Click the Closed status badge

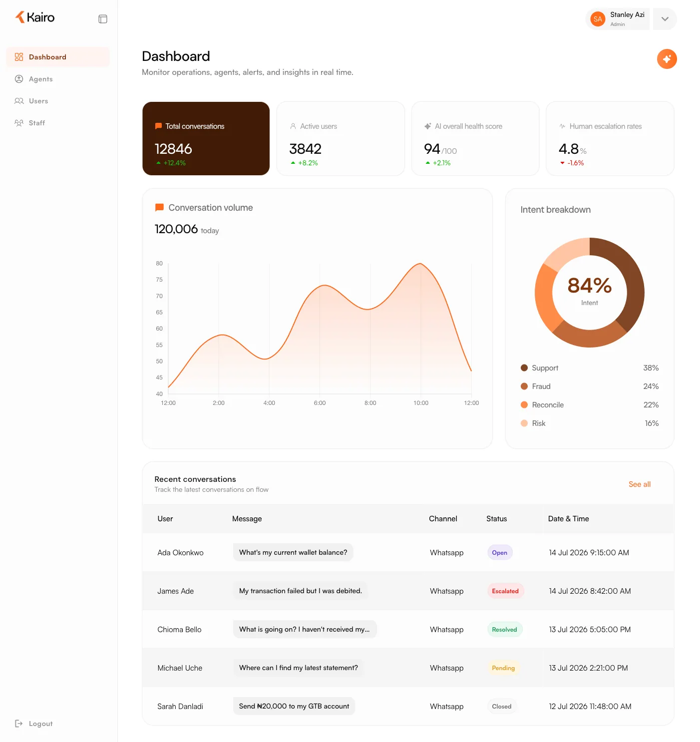(502, 706)
